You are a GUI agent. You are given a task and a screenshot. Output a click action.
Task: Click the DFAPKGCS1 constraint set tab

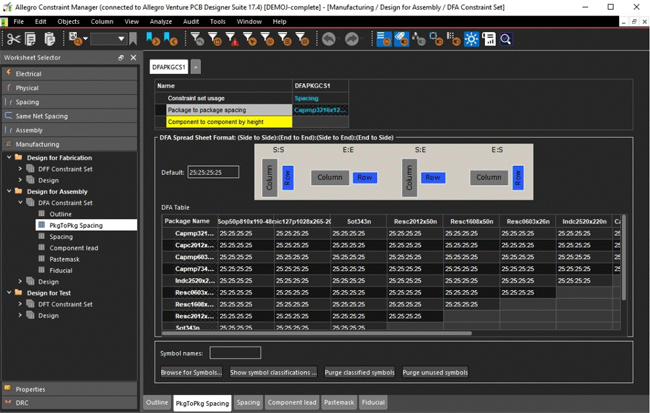pos(169,67)
